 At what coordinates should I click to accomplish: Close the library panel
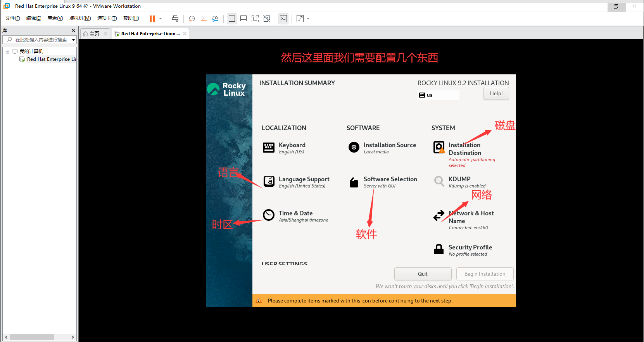click(x=73, y=30)
